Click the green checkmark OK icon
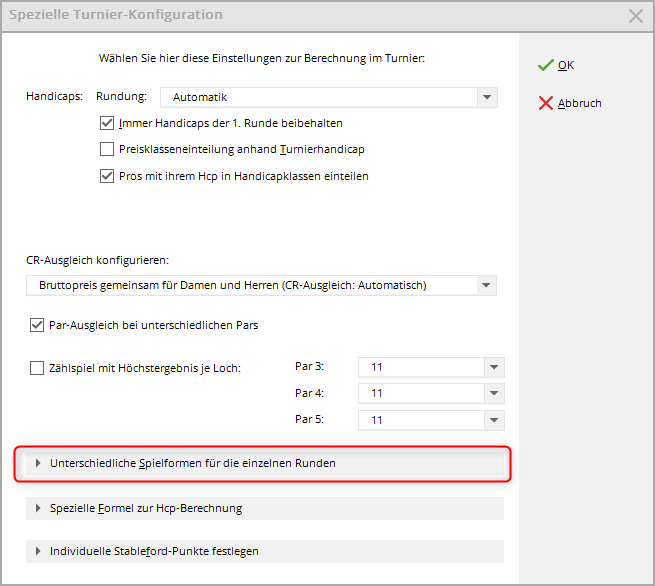 [x=545, y=65]
